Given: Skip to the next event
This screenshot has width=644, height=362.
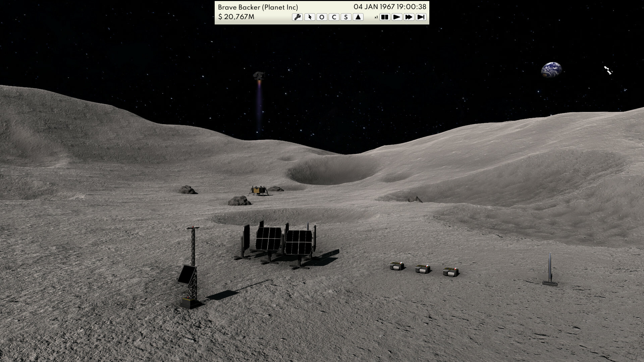Looking at the screenshot, I should click(421, 17).
